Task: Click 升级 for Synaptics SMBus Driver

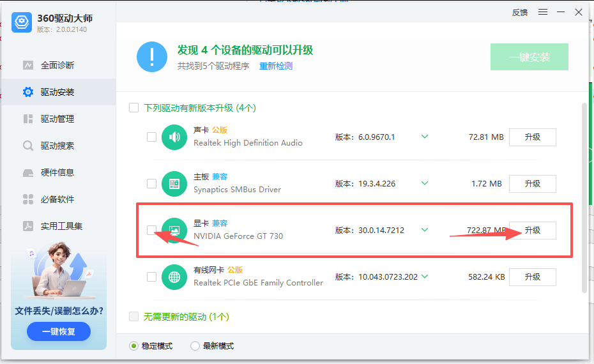Action: [532, 184]
